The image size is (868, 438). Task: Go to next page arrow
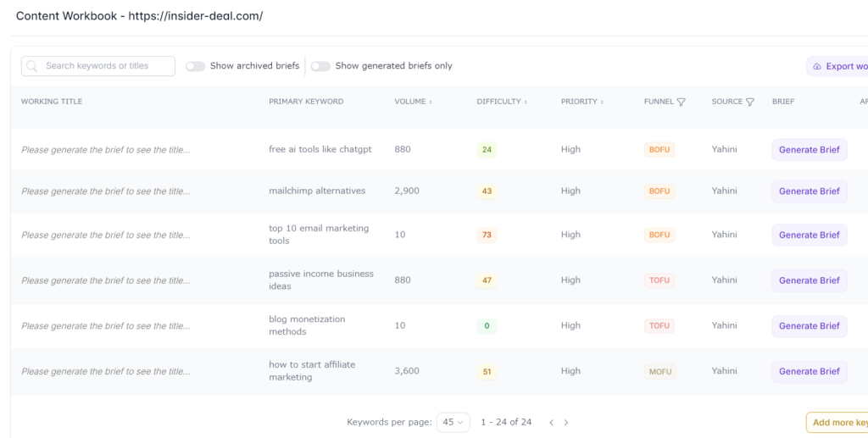565,423
